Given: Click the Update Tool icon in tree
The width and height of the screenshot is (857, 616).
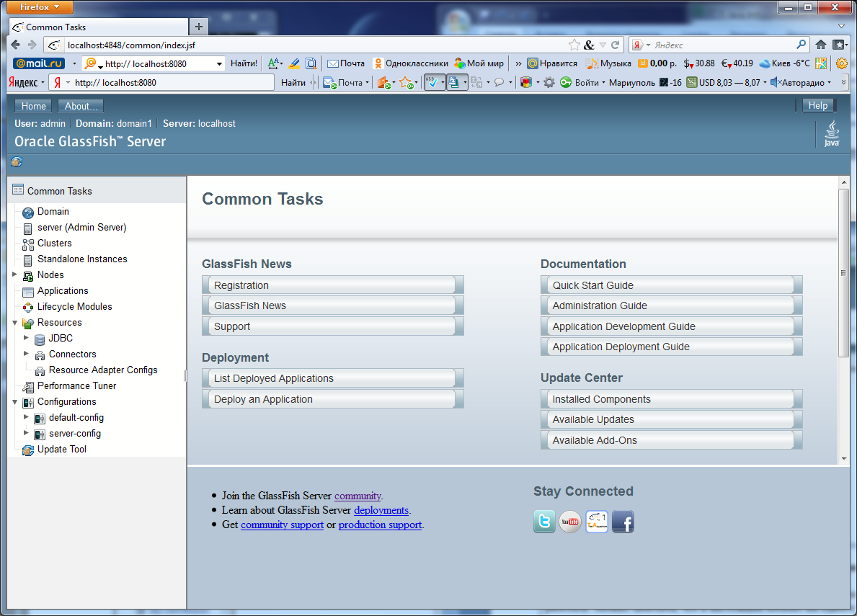Looking at the screenshot, I should pos(28,450).
